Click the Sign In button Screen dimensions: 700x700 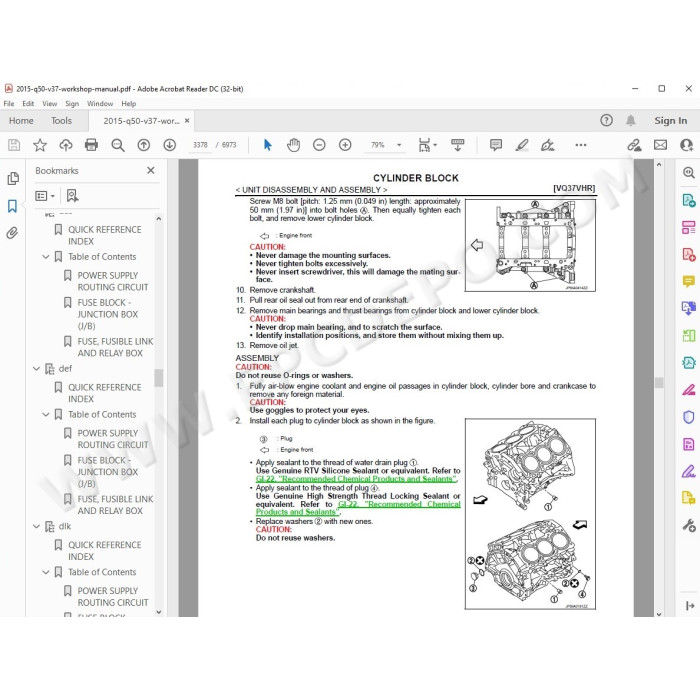click(671, 121)
